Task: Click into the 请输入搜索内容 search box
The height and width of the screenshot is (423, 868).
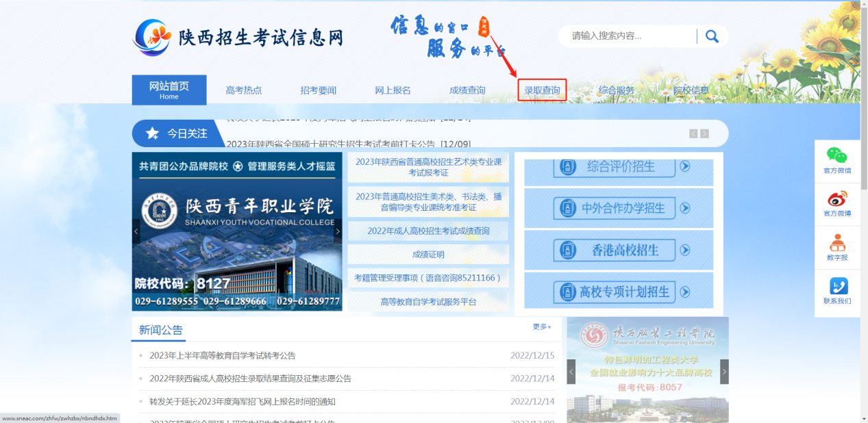Action: click(630, 36)
